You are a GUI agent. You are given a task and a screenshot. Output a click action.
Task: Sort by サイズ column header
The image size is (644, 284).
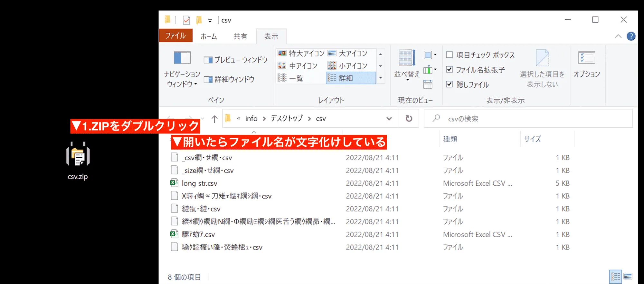[x=532, y=139]
